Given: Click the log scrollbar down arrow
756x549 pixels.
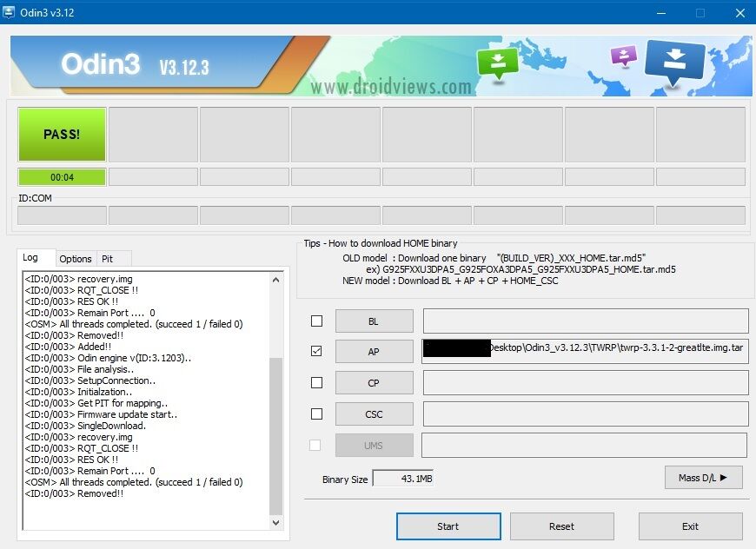Looking at the screenshot, I should (x=275, y=522).
